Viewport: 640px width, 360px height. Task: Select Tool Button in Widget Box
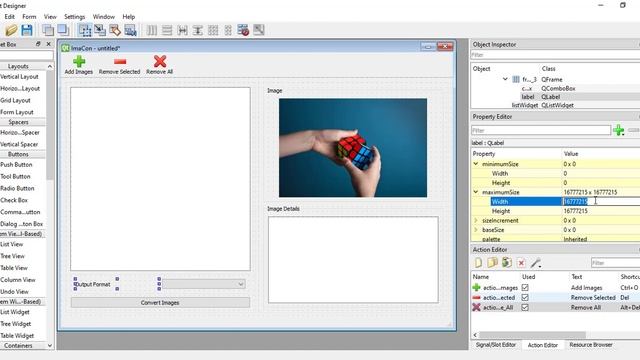(x=16, y=176)
